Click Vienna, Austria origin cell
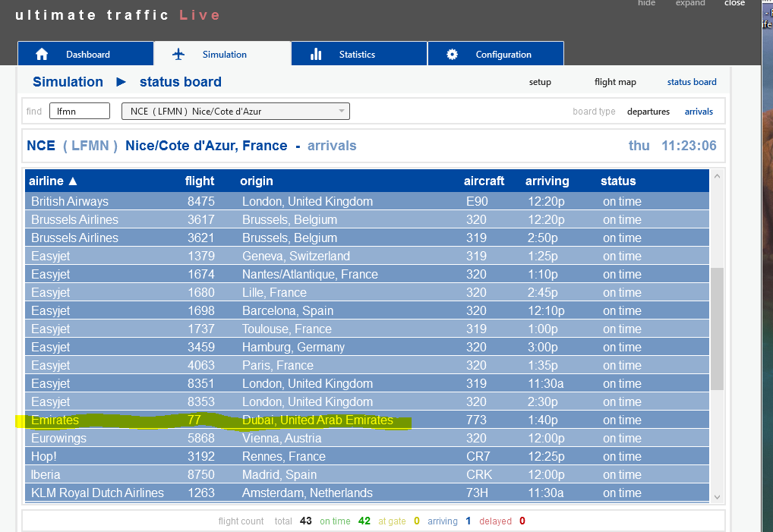The width and height of the screenshot is (773, 532). 282,439
